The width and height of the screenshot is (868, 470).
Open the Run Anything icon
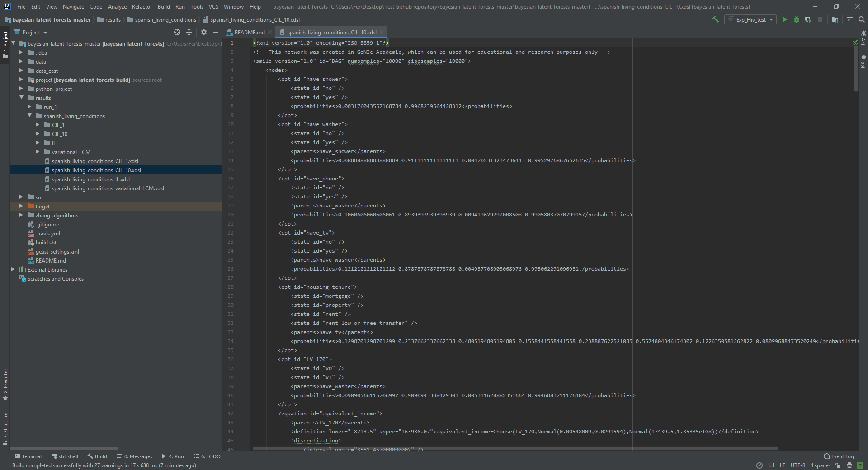pos(850,19)
